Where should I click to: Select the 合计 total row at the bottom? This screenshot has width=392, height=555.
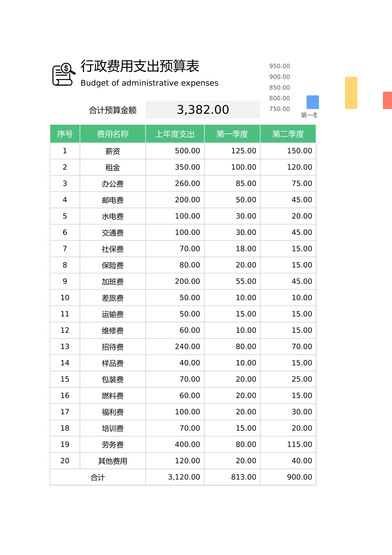[97, 477]
